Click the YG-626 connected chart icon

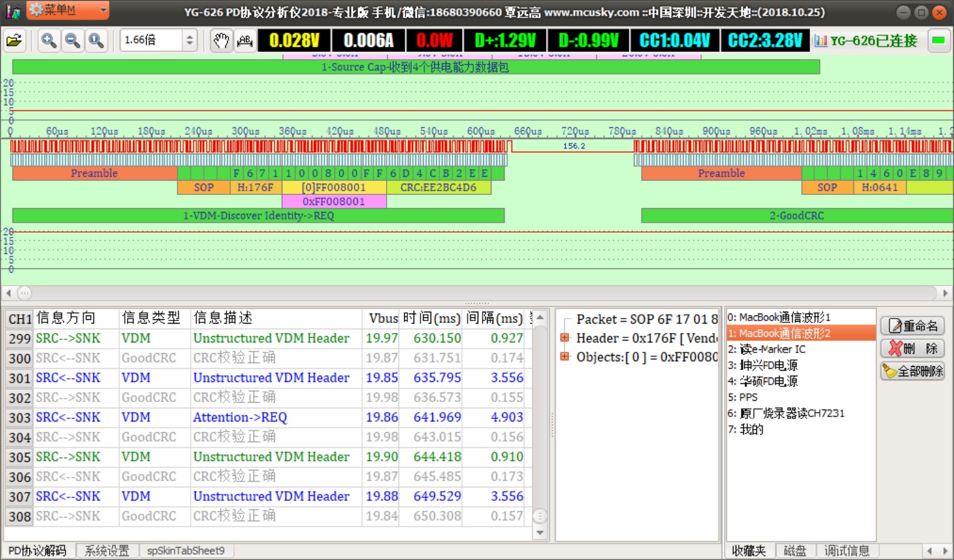tap(820, 41)
